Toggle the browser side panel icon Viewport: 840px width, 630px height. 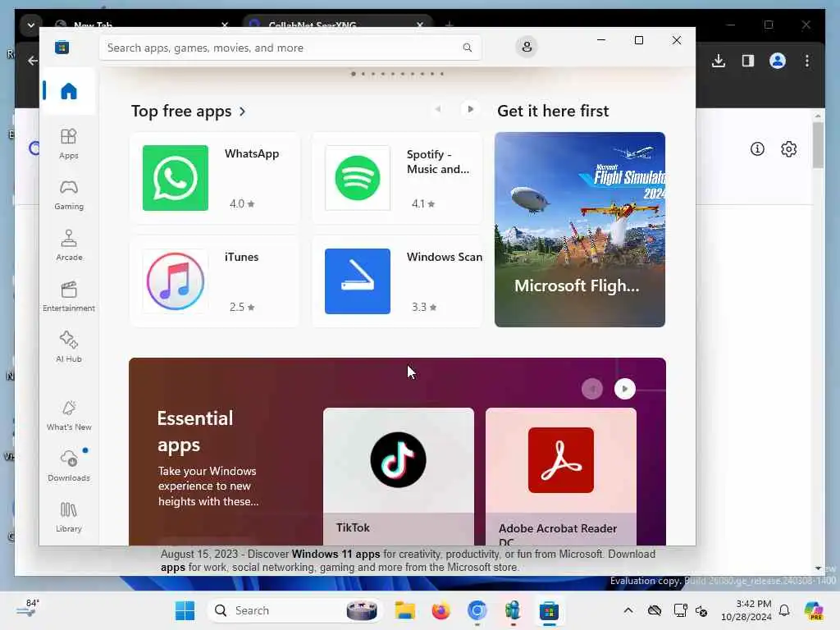pyautogui.click(x=748, y=61)
